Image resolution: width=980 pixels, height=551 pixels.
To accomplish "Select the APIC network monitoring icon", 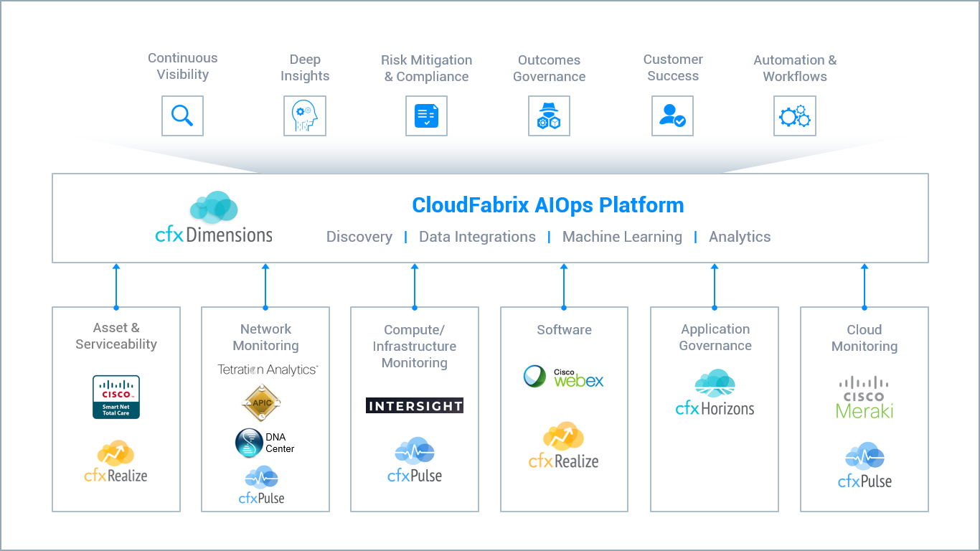I will (x=261, y=402).
